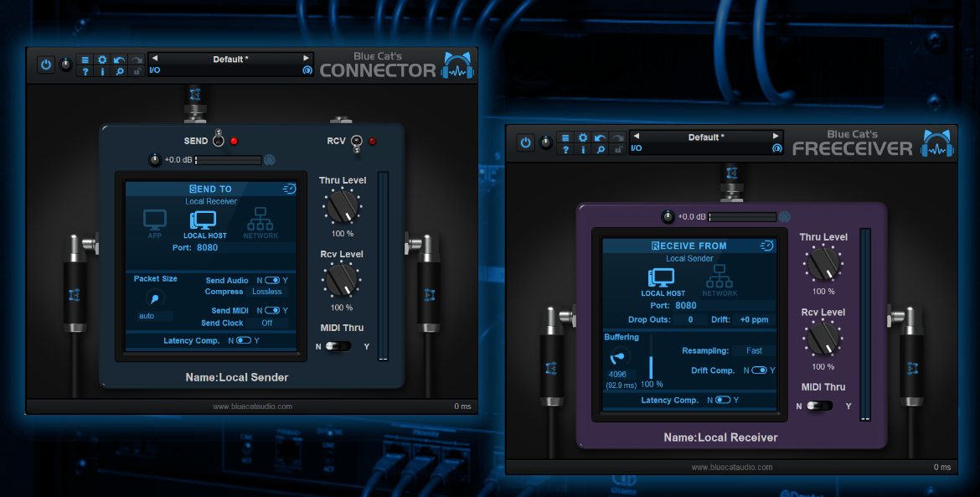Go to next preset in Connector

point(307,58)
